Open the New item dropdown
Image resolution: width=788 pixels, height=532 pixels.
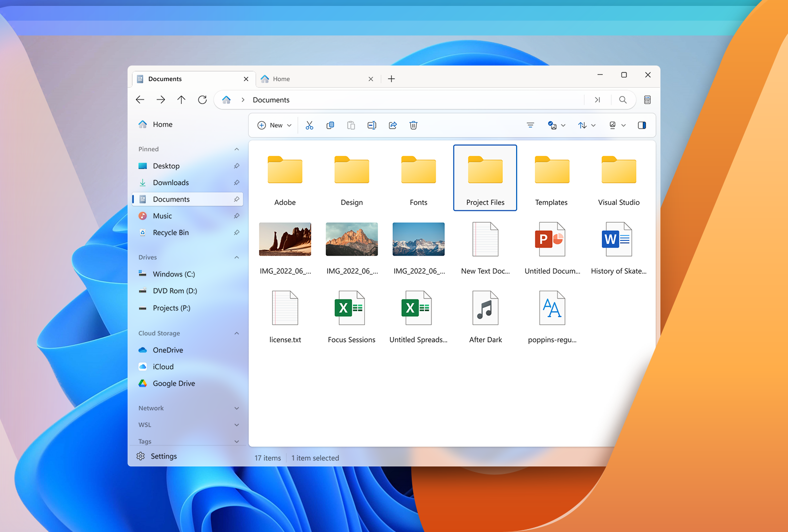pyautogui.click(x=275, y=126)
